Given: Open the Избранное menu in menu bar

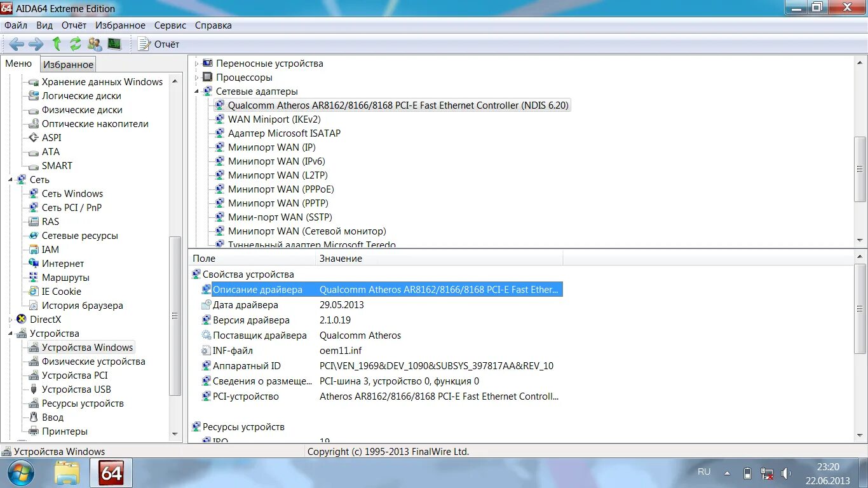Looking at the screenshot, I should tap(120, 25).
